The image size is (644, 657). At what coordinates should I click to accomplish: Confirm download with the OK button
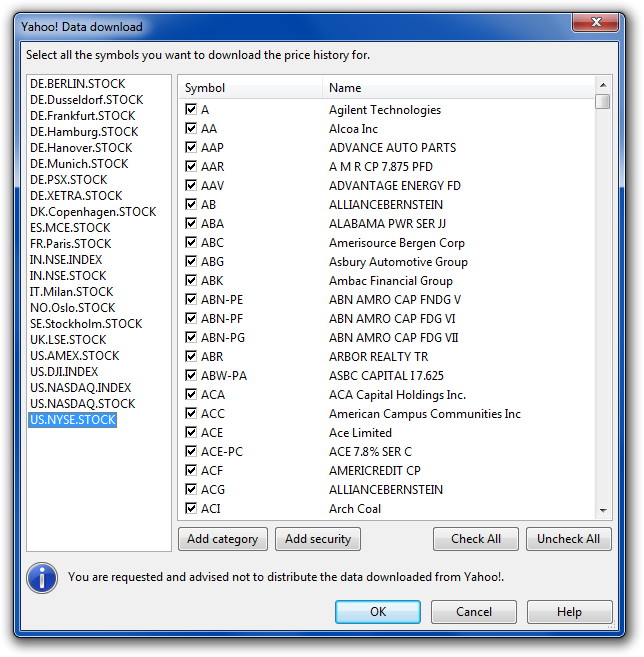coord(377,612)
